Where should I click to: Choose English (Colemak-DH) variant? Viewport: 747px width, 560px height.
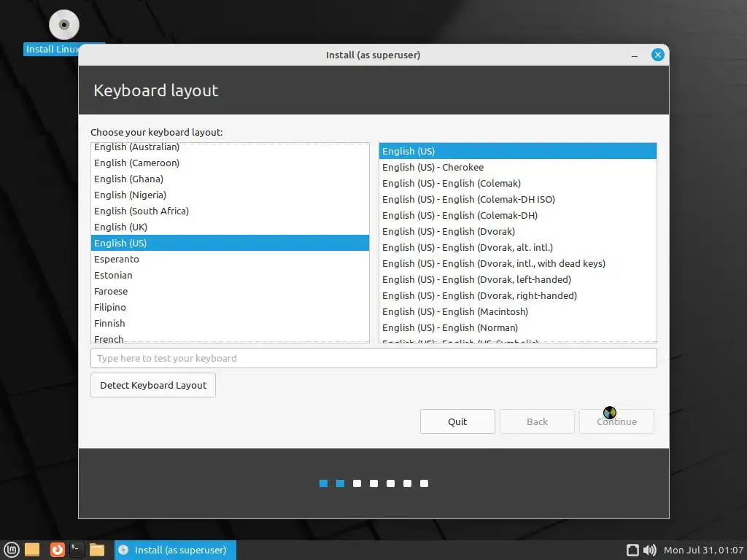pos(518,215)
